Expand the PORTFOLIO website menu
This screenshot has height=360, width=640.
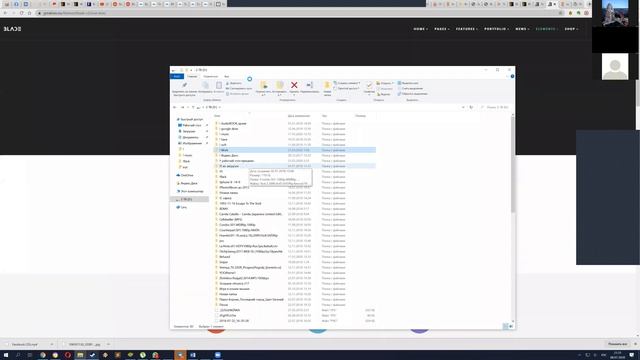(496, 29)
